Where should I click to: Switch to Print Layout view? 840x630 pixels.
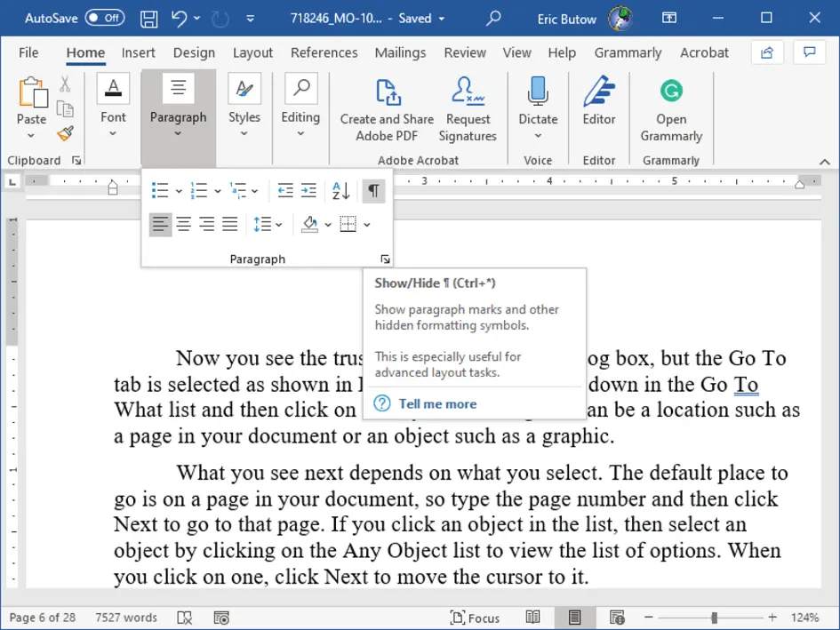[575, 618]
